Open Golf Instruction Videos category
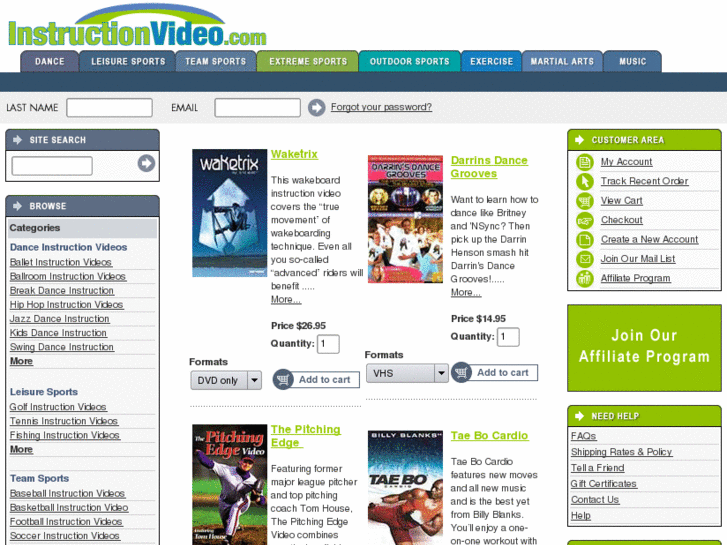 pyautogui.click(x=58, y=407)
